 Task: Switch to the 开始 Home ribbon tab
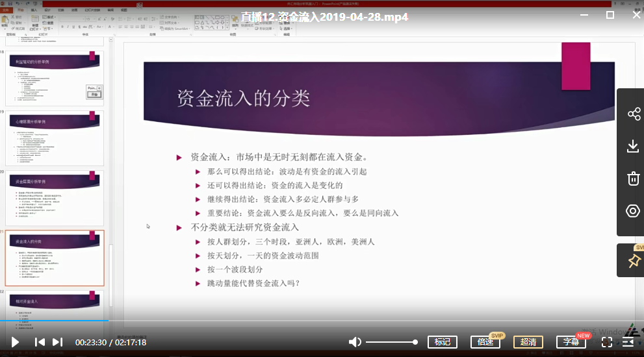(20, 10)
